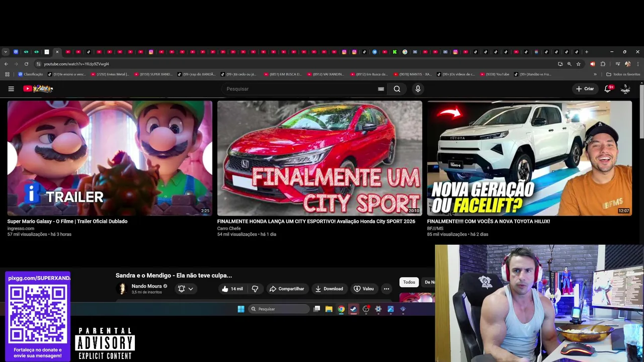The image size is (644, 362).
Task: Visit the BF///MS channel
Action: (435, 228)
